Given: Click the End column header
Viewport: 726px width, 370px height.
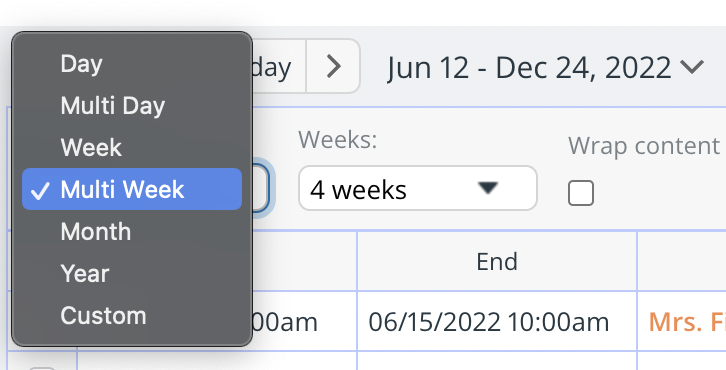Looking at the screenshot, I should tap(497, 261).
